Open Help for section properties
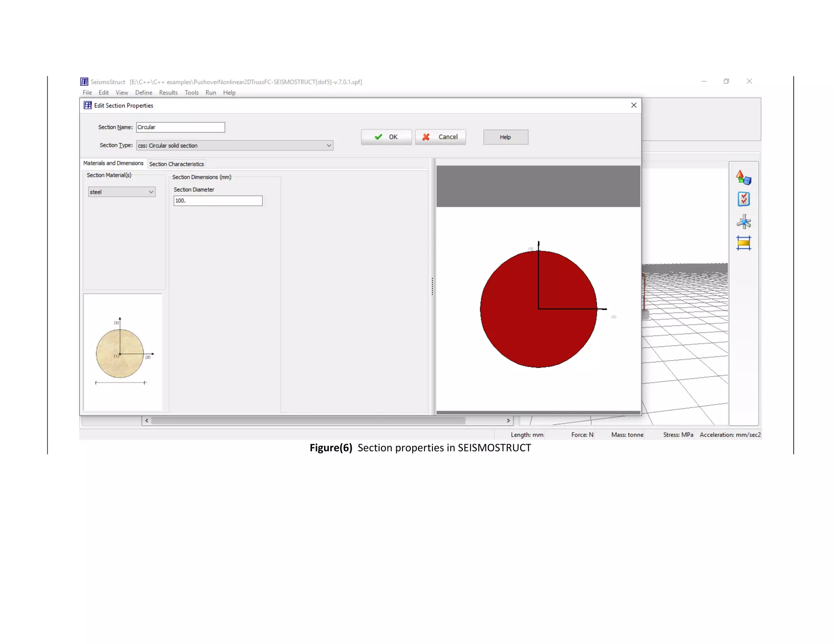The width and height of the screenshot is (834, 644). [x=505, y=137]
